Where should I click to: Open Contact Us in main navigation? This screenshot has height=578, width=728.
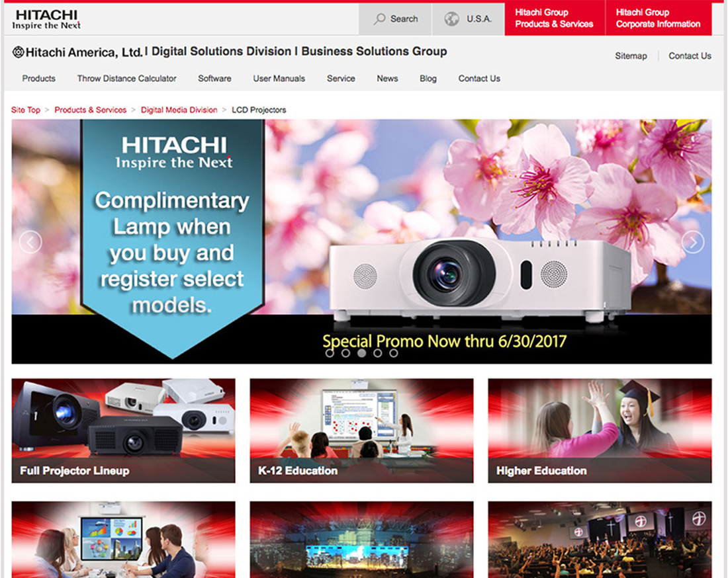[x=479, y=79]
